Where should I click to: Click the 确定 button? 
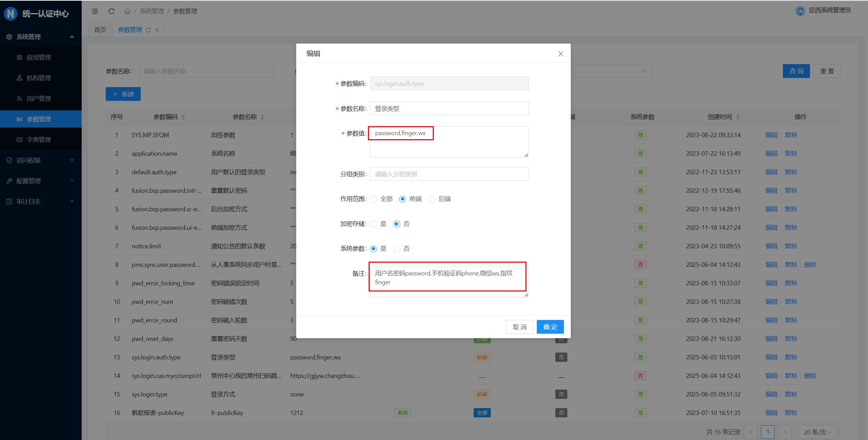coord(550,327)
